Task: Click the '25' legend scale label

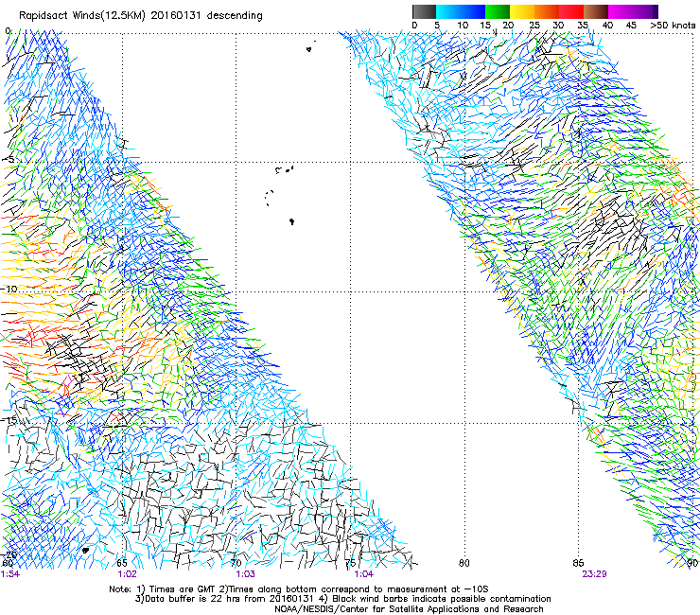Action: tap(534, 26)
